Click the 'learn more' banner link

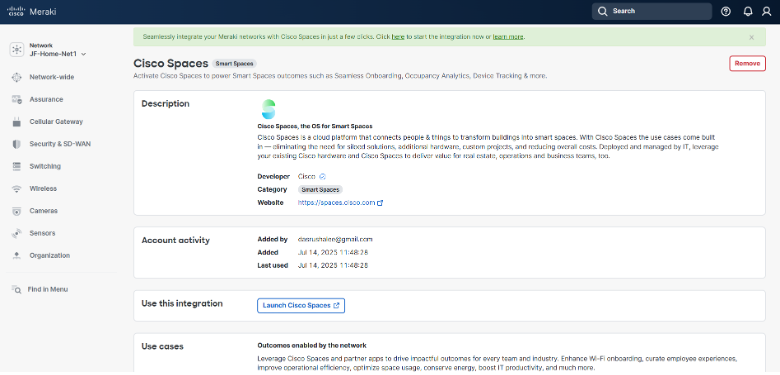tap(508, 37)
